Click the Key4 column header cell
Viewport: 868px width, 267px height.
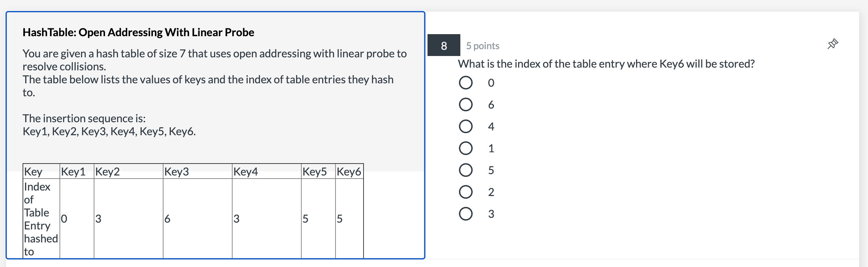click(267, 171)
